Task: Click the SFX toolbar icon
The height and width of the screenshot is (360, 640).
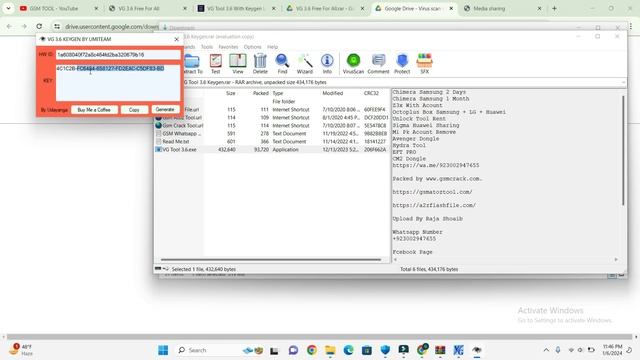Action: click(x=424, y=64)
